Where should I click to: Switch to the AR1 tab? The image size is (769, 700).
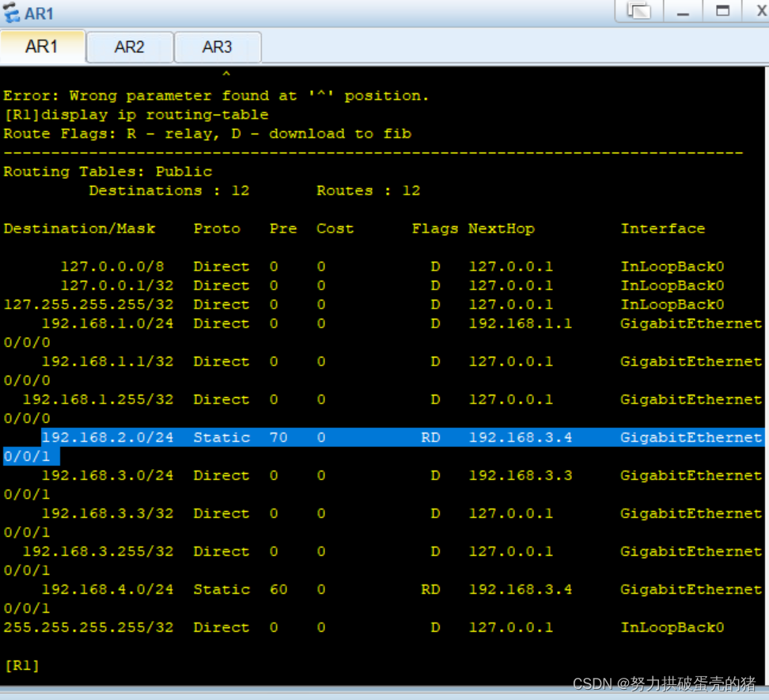tap(42, 47)
